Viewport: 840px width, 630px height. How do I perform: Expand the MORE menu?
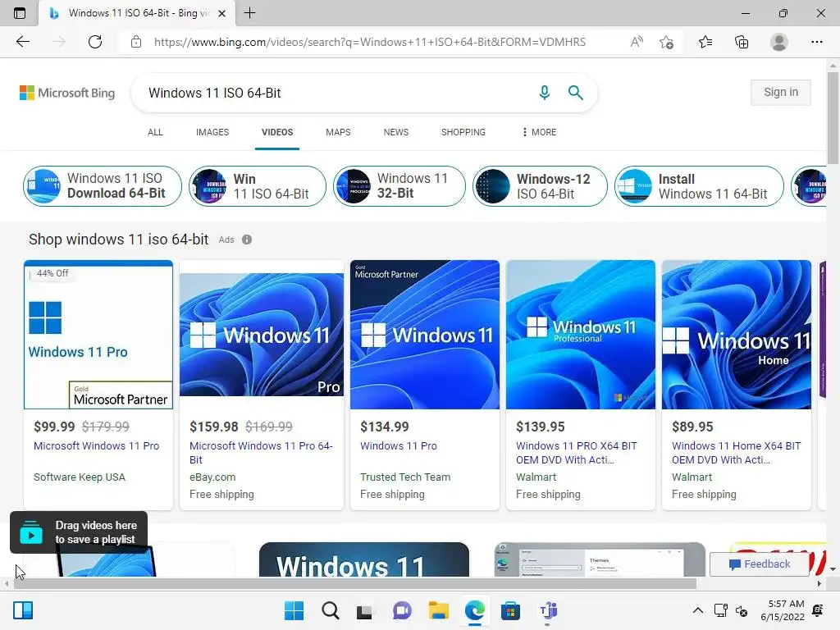tap(539, 132)
